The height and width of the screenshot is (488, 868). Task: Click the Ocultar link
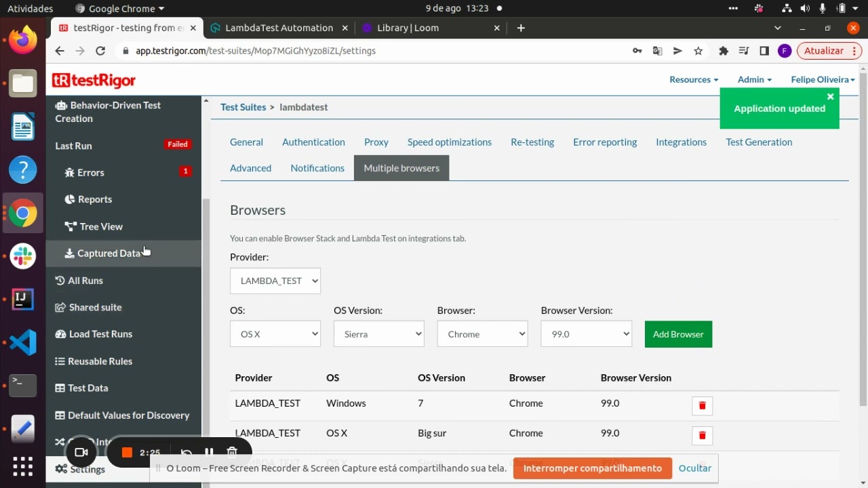[x=695, y=468]
